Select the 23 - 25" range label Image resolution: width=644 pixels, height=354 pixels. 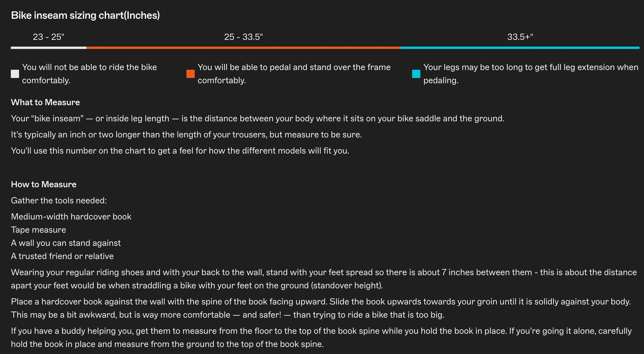pyautogui.click(x=49, y=37)
